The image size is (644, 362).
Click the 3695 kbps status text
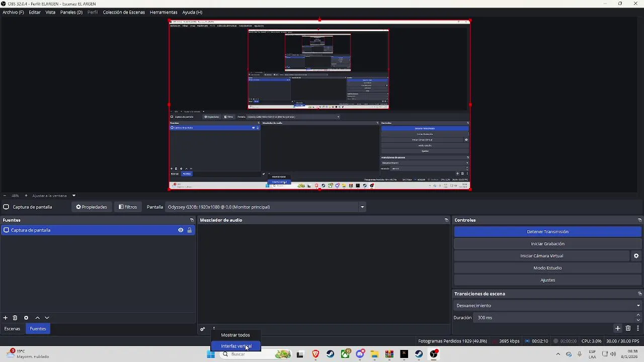point(509,341)
